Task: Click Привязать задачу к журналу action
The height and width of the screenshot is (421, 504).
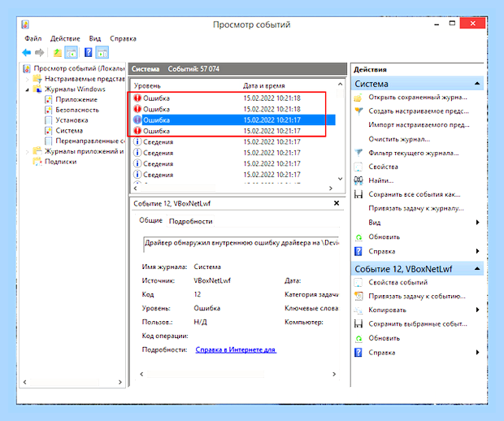Action: (x=416, y=209)
